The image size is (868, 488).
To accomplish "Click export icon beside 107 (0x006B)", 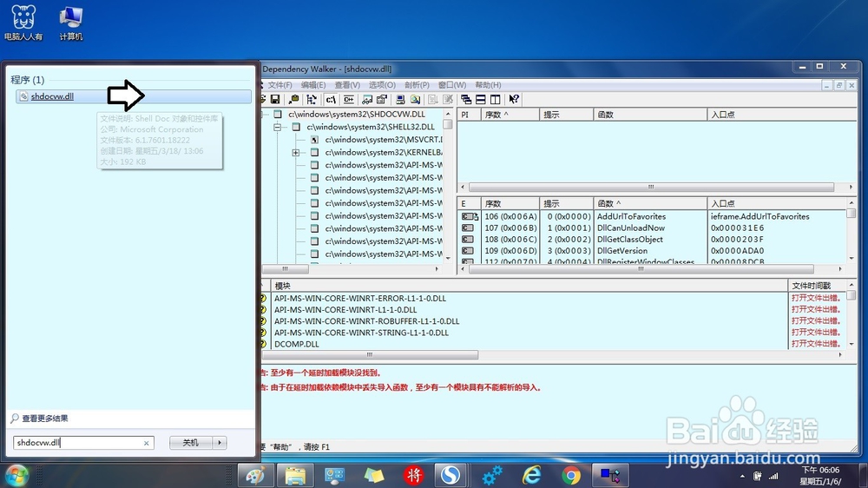I will (x=468, y=228).
